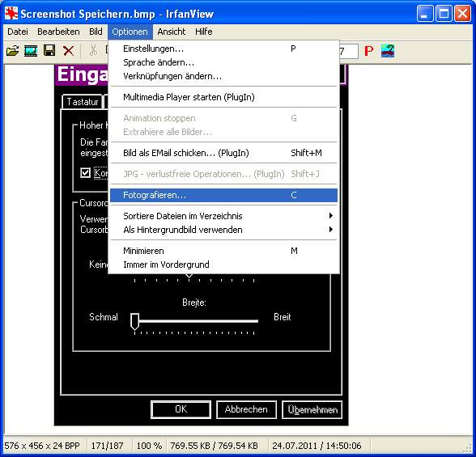The height and width of the screenshot is (457, 476).
Task: Cut selection with the scissors icon
Action: pyautogui.click(x=93, y=50)
